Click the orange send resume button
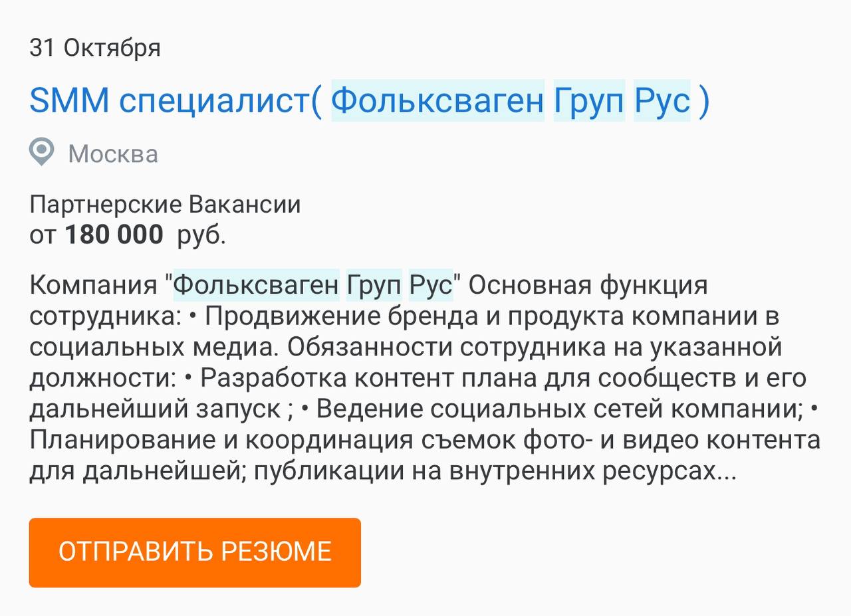 [x=194, y=552]
